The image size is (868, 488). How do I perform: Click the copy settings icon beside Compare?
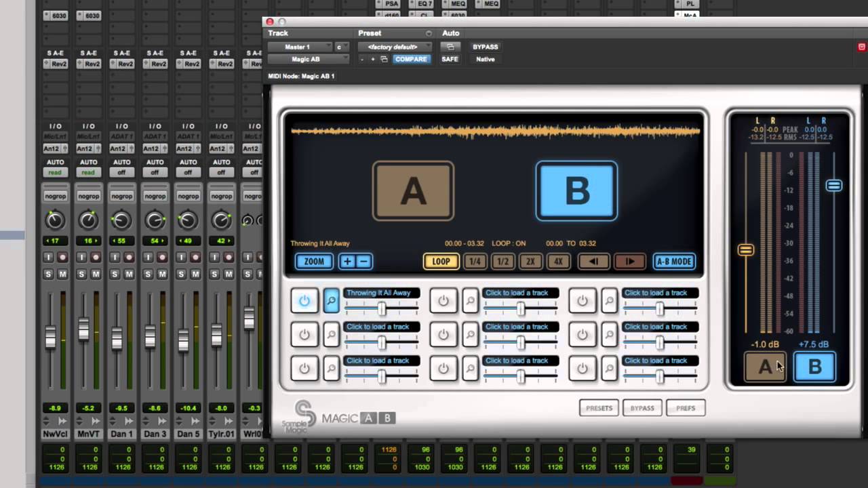pyautogui.click(x=384, y=60)
